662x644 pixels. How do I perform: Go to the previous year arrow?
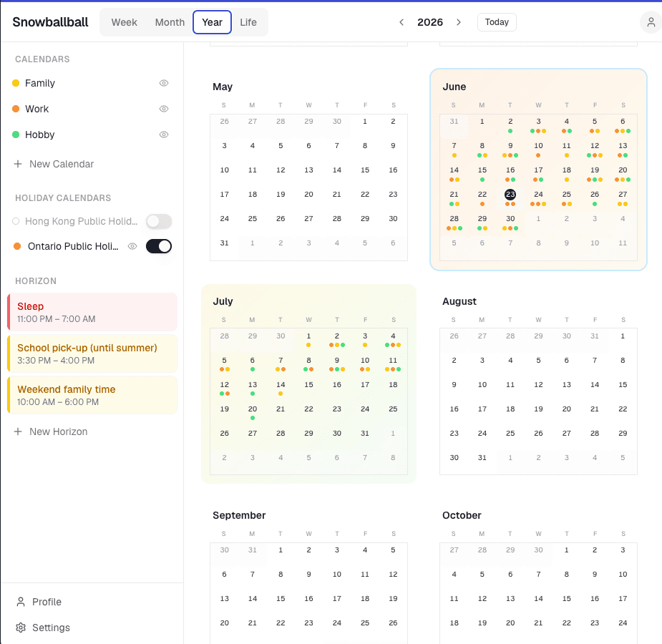(x=401, y=22)
